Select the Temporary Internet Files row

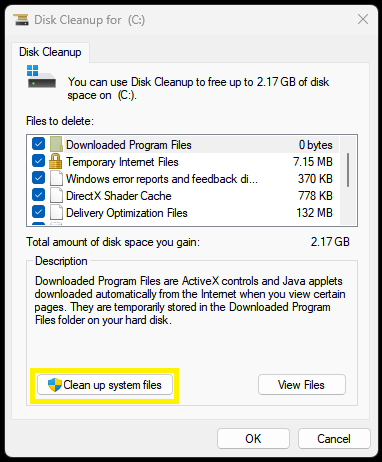(x=183, y=162)
